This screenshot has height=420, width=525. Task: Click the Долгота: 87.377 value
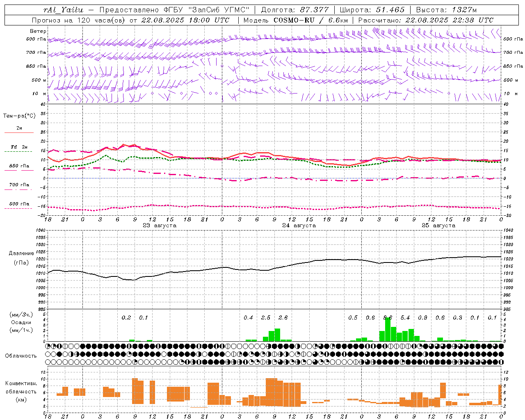294,10
